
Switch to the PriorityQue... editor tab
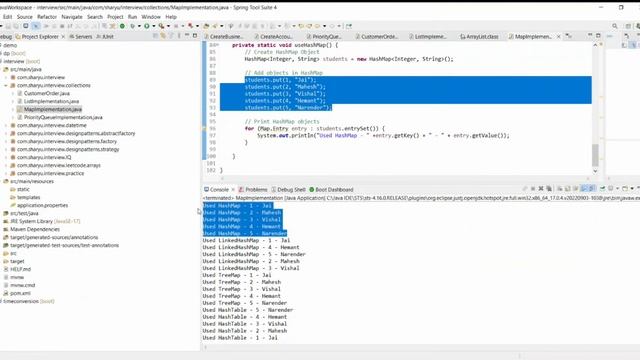point(324,36)
